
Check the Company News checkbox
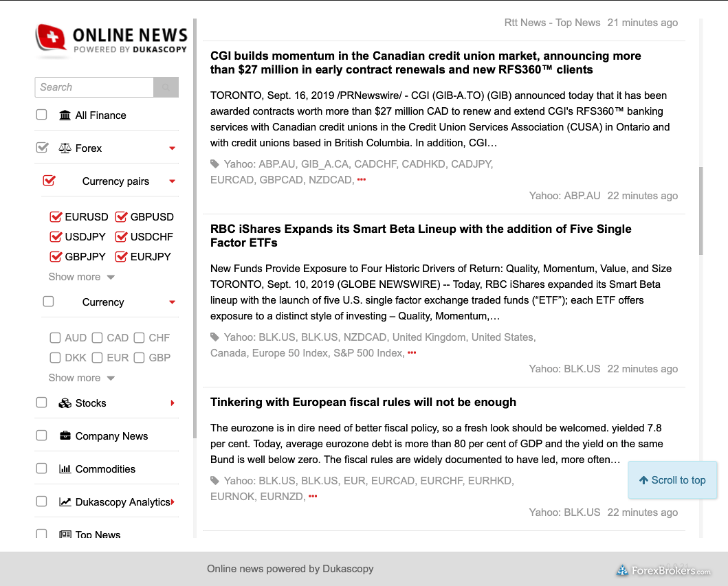[x=42, y=436]
